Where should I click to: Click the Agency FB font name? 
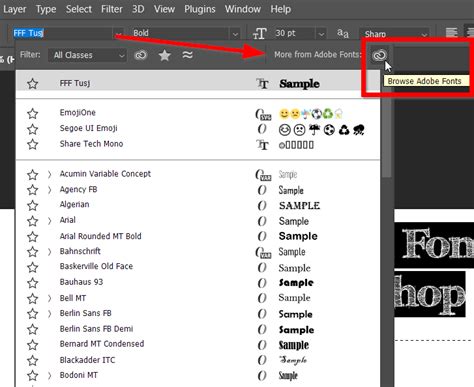coord(78,189)
